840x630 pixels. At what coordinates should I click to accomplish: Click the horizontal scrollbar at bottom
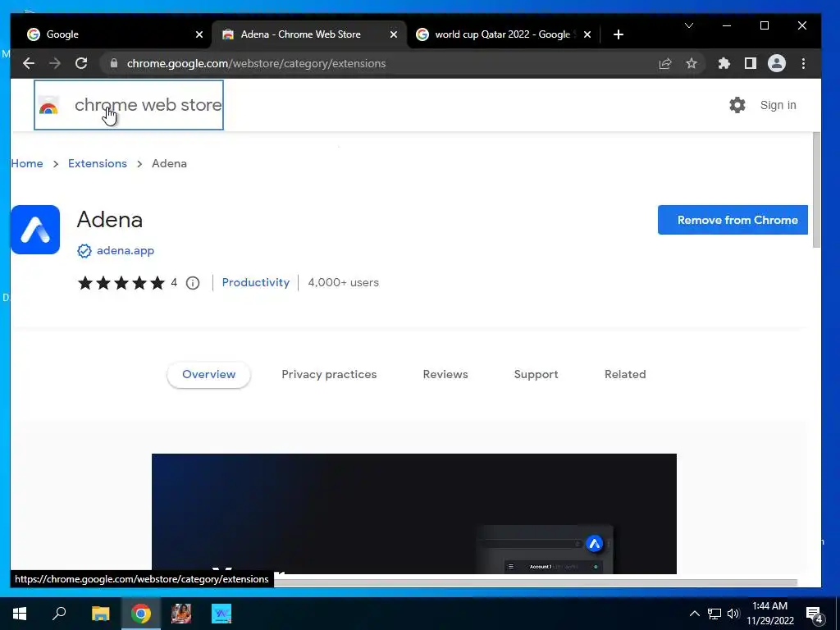[536, 582]
